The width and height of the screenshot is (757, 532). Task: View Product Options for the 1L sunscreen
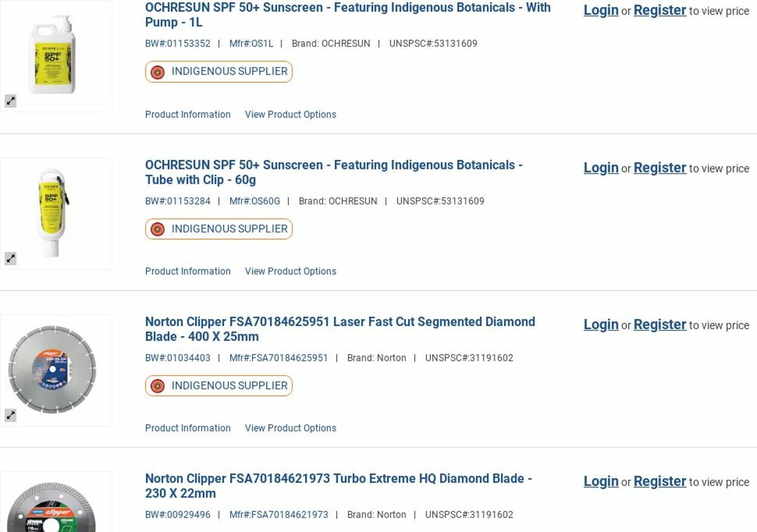290,114
